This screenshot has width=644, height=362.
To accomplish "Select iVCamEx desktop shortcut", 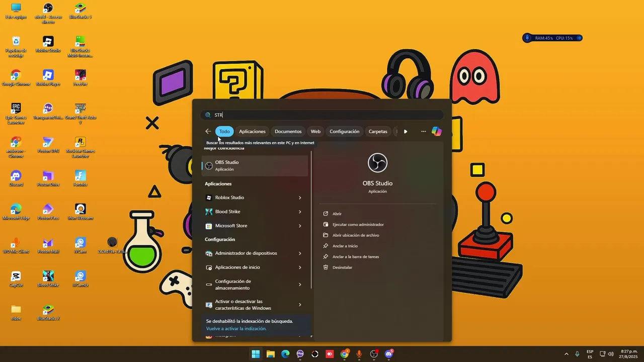I will 80,279.
